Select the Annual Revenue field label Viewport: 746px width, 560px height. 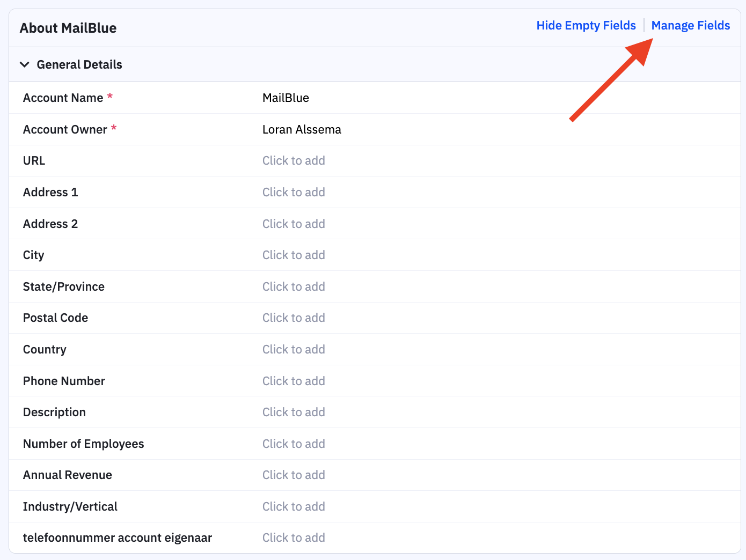68,475
